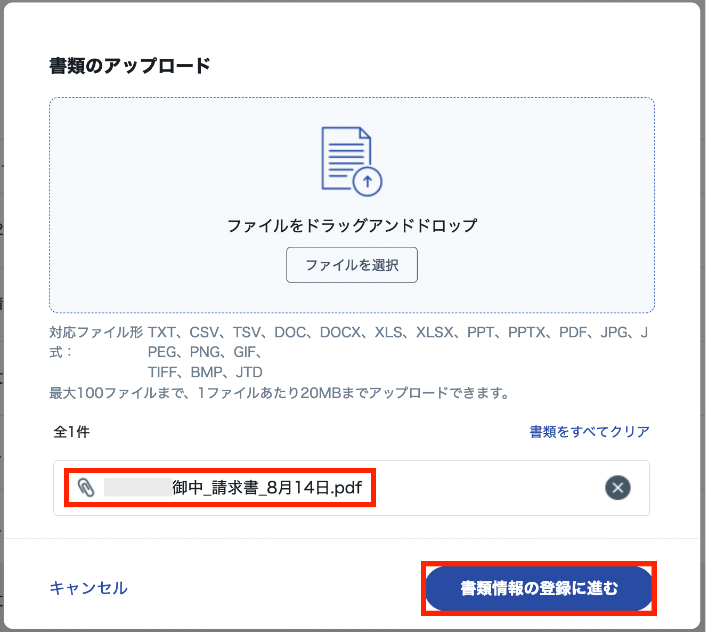Remove the uploaded PDF with the X icon
Viewport: 707px width, 632px height.
coord(617,488)
